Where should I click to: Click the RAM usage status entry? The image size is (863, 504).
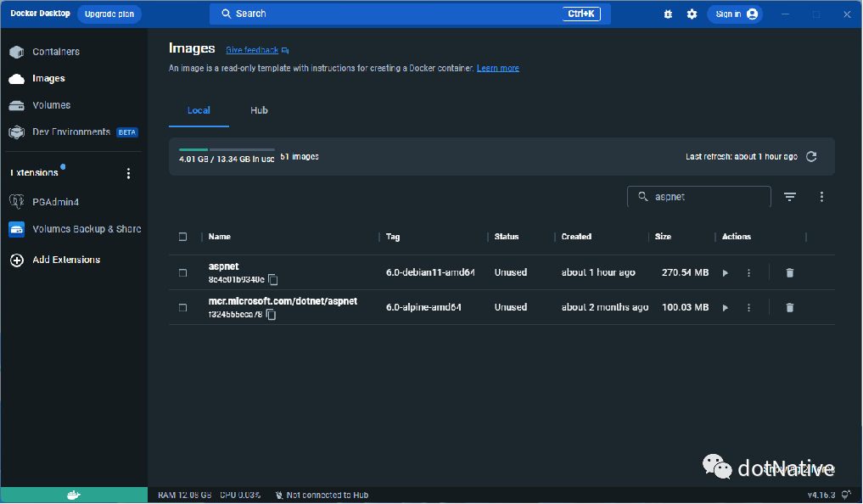coord(184,496)
